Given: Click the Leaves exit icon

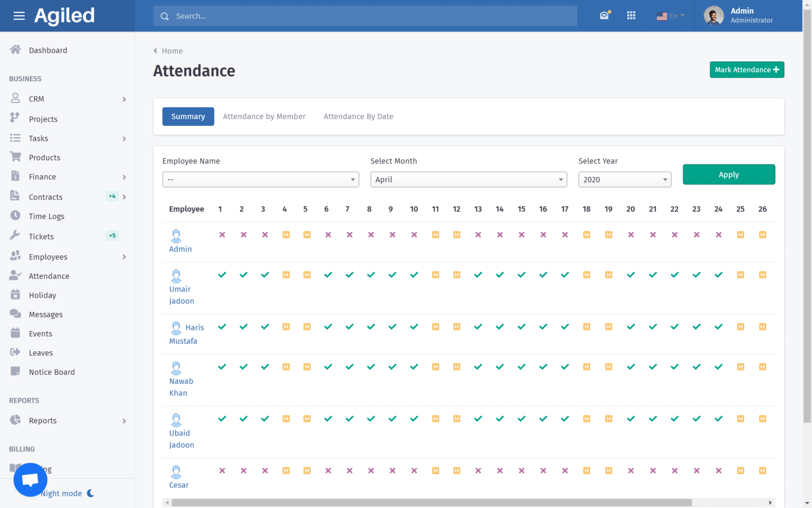Looking at the screenshot, I should coord(15,352).
